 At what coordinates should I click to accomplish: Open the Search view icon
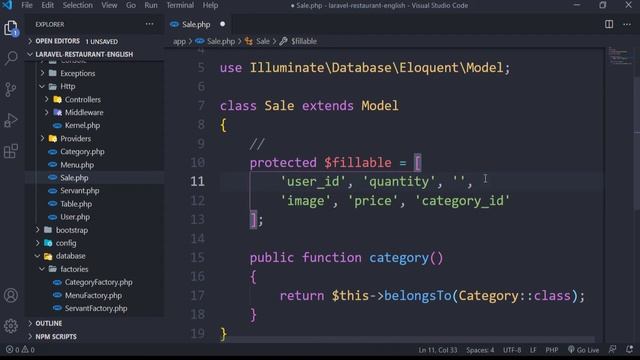coord(11,58)
